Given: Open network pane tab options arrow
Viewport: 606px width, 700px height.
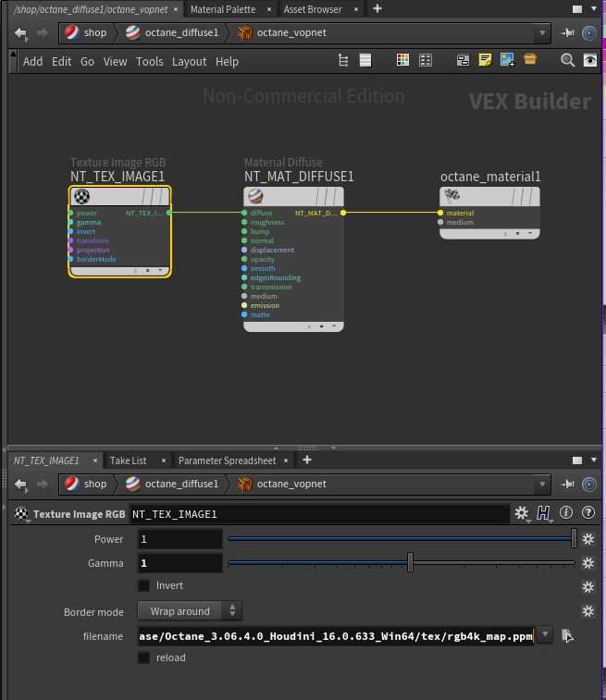Looking at the screenshot, I should (x=594, y=8).
